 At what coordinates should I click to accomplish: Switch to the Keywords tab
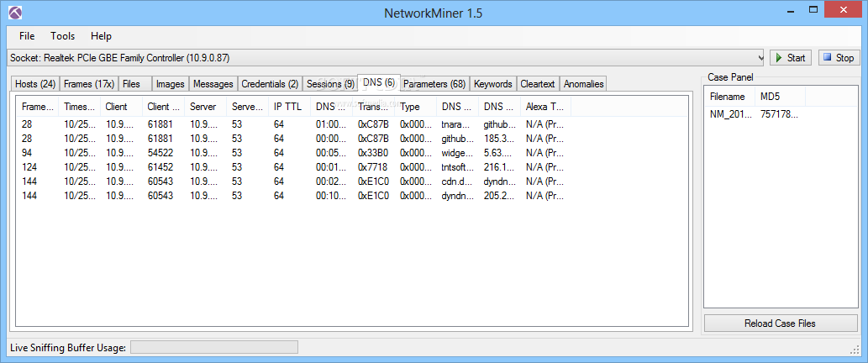click(x=493, y=84)
